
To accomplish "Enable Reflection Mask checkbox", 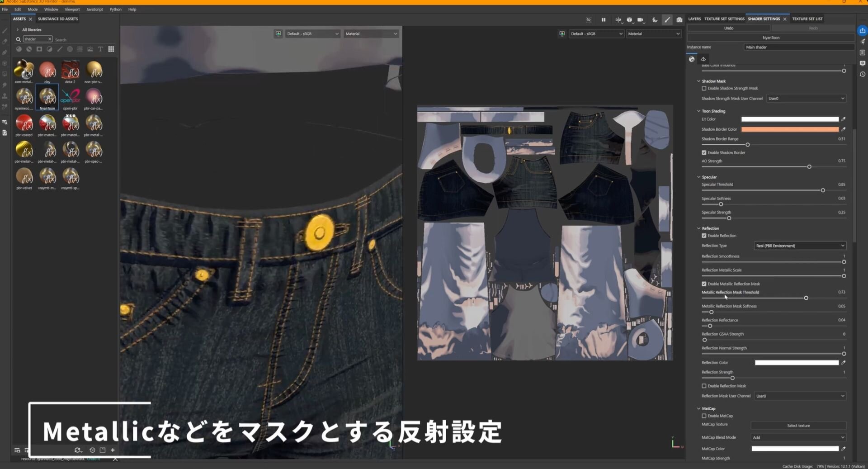I will click(x=704, y=386).
